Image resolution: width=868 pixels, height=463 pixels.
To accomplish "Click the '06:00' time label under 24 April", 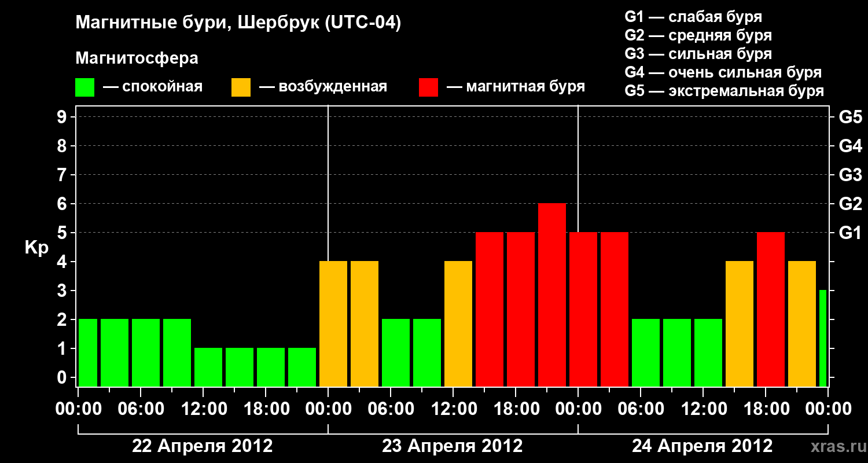I will 641,409.
